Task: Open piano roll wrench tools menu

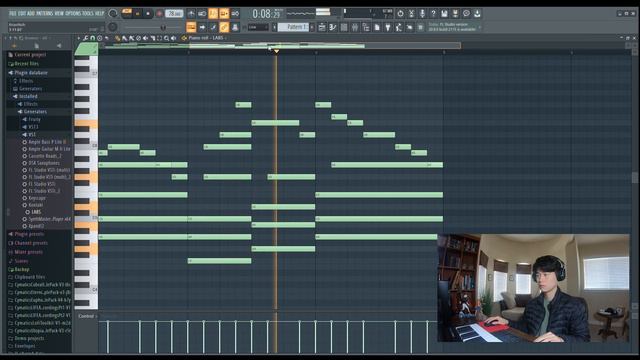Action: tap(86, 38)
